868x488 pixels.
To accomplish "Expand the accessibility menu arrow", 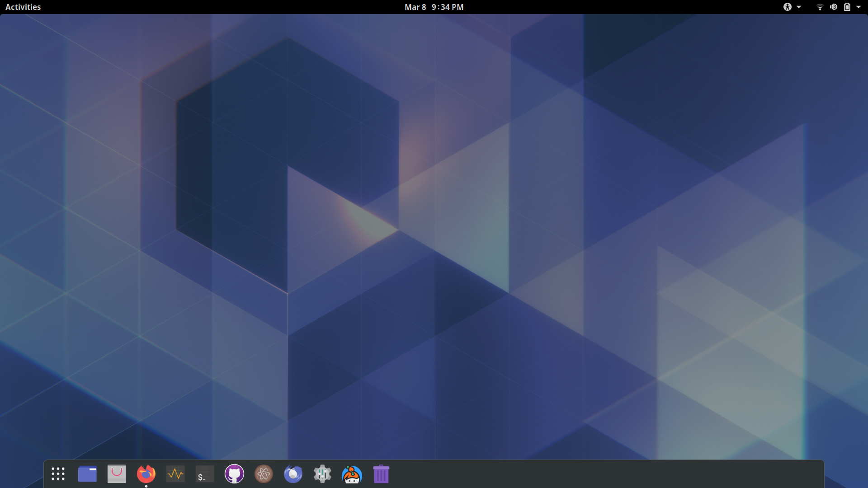I will [799, 7].
